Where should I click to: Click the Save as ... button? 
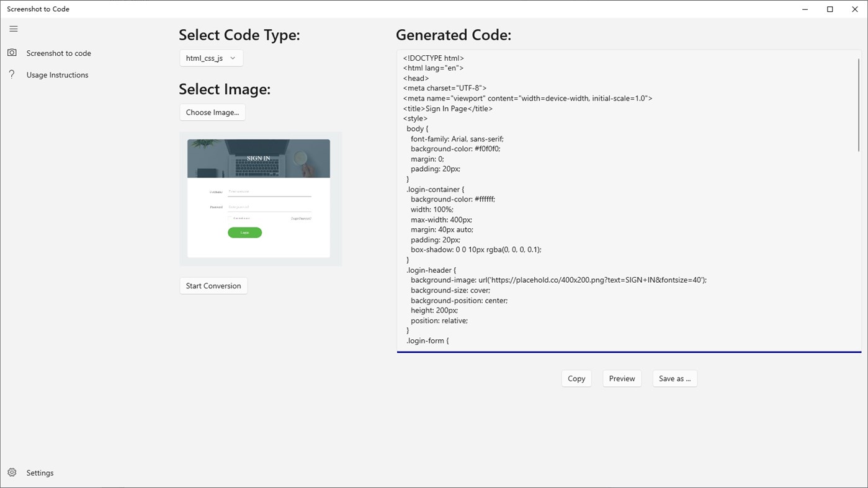coord(674,379)
